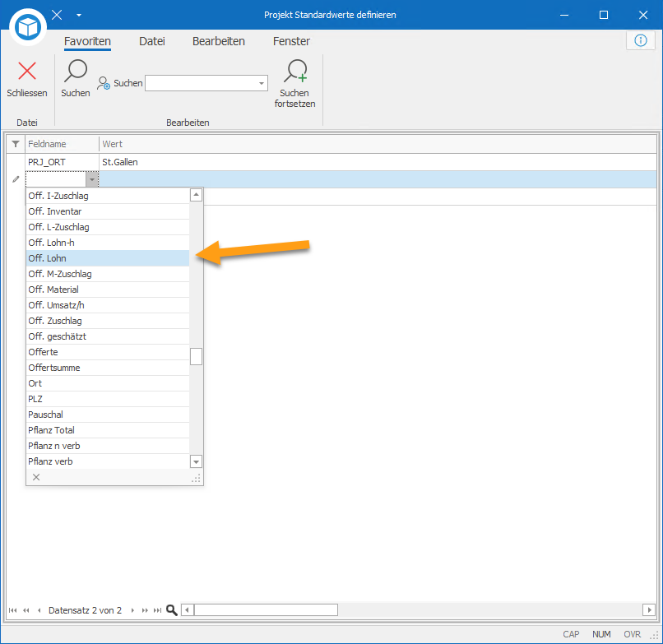Choose Off. Lohn-h from the list
Image resolution: width=663 pixels, height=644 pixels.
tap(108, 243)
